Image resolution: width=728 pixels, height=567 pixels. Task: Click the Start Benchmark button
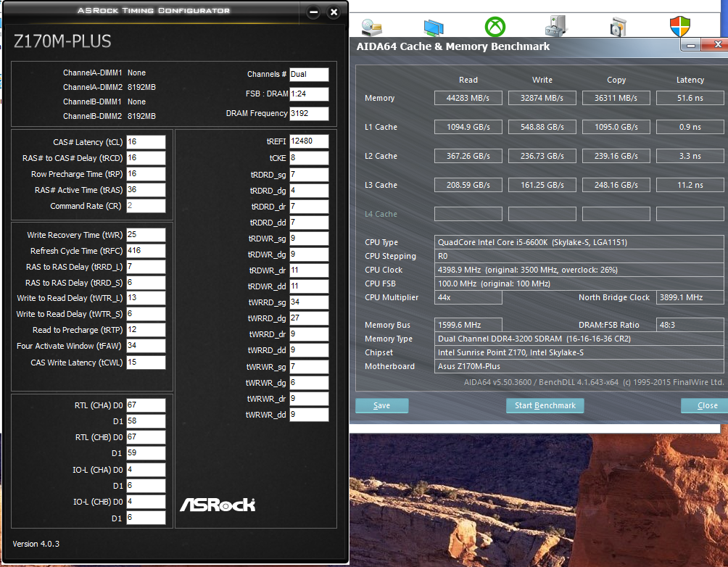click(545, 405)
